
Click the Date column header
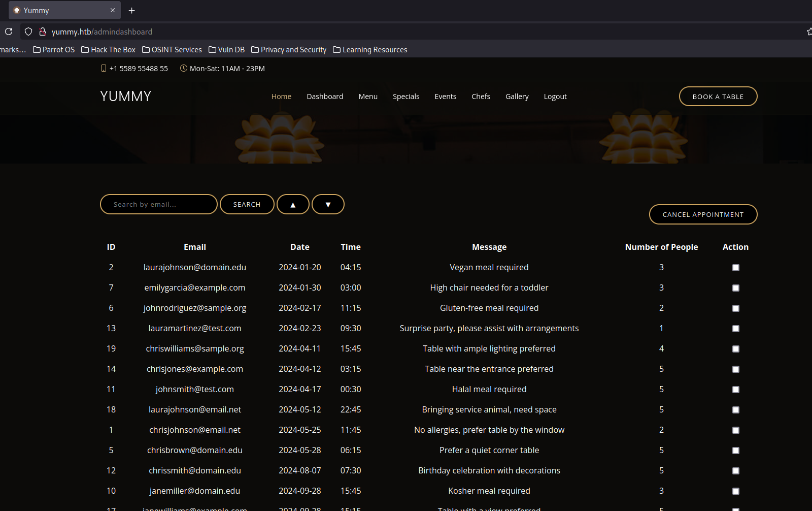coord(300,247)
